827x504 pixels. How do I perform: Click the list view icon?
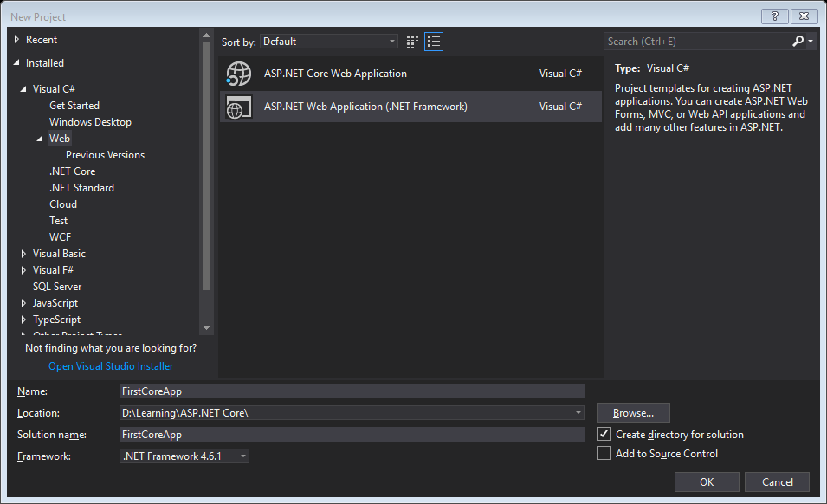click(x=434, y=41)
